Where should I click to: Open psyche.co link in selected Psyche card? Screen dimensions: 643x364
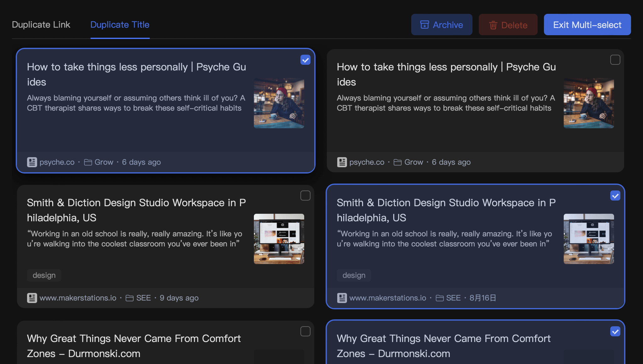tap(57, 162)
